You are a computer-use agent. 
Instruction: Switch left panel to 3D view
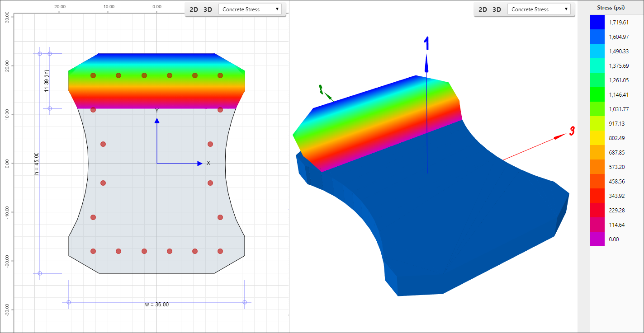click(x=208, y=9)
